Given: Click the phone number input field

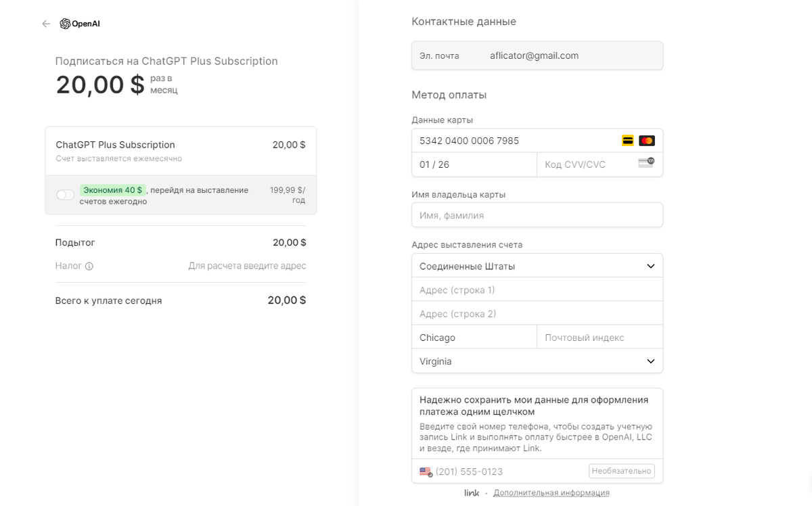Looking at the screenshot, I should click(x=507, y=471).
